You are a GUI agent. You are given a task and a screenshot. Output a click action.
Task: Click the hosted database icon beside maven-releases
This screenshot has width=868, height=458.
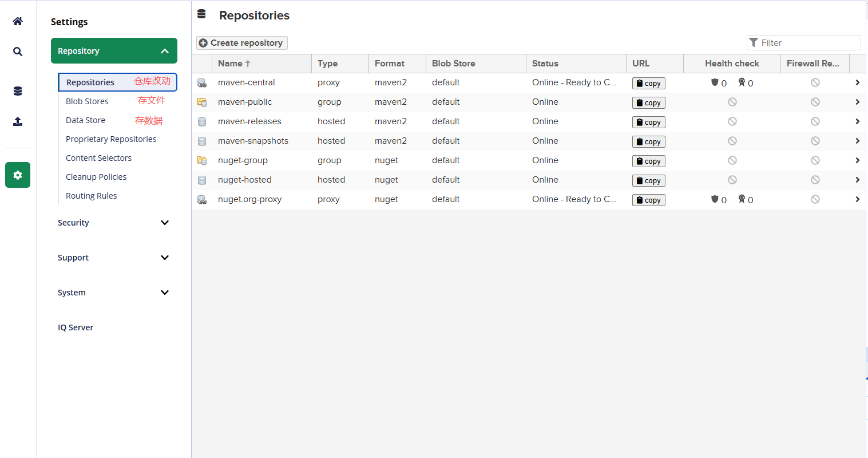pyautogui.click(x=202, y=122)
